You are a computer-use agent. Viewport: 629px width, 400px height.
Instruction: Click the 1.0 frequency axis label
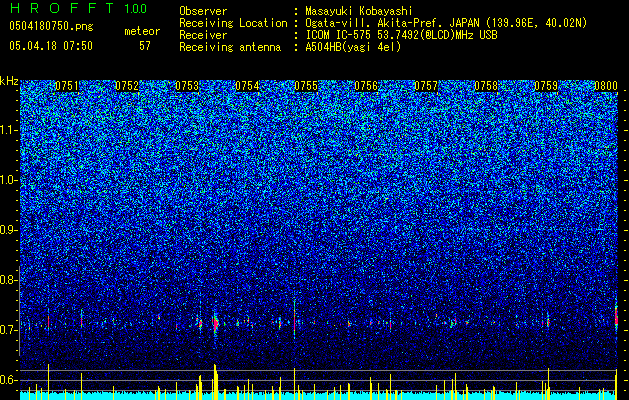8,180
